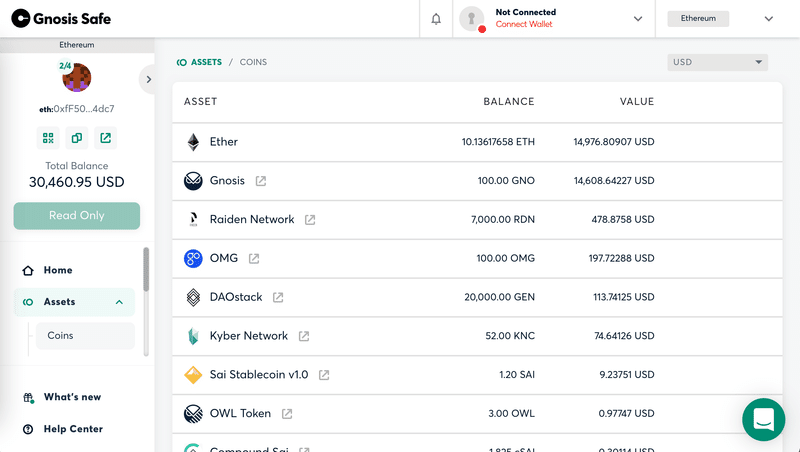Viewport: 800px width, 452px height.
Task: Open Safe address in block explorer
Action: click(x=106, y=138)
